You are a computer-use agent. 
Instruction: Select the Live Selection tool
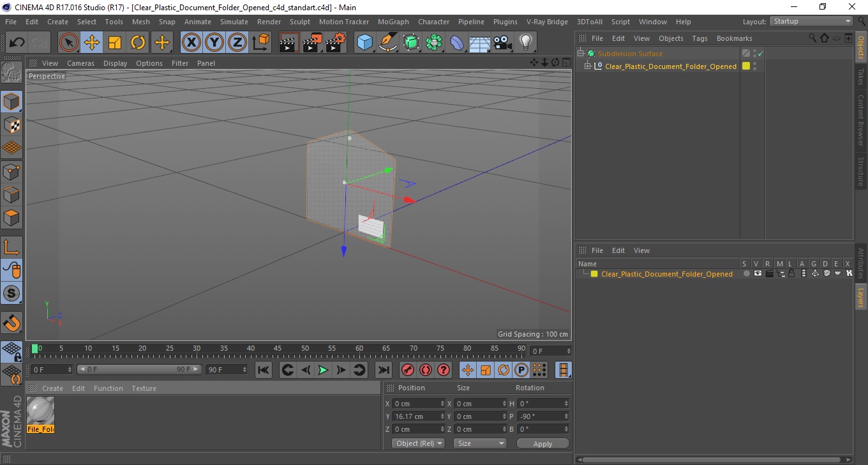coord(69,43)
